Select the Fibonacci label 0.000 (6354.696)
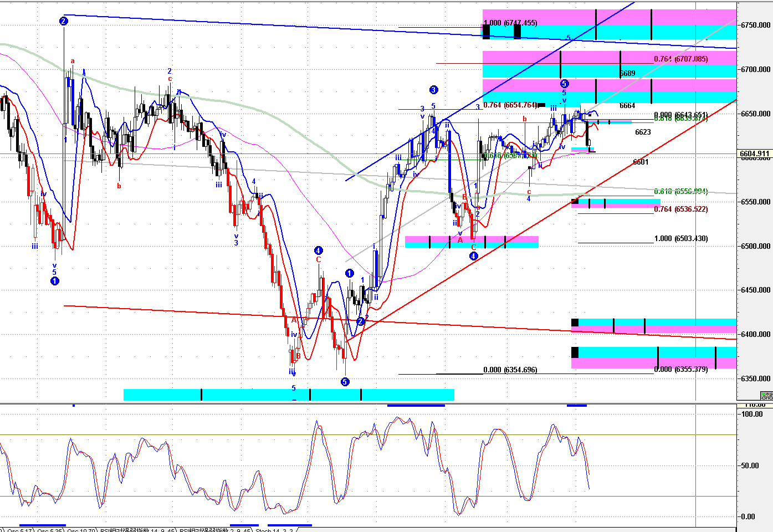 pos(510,370)
